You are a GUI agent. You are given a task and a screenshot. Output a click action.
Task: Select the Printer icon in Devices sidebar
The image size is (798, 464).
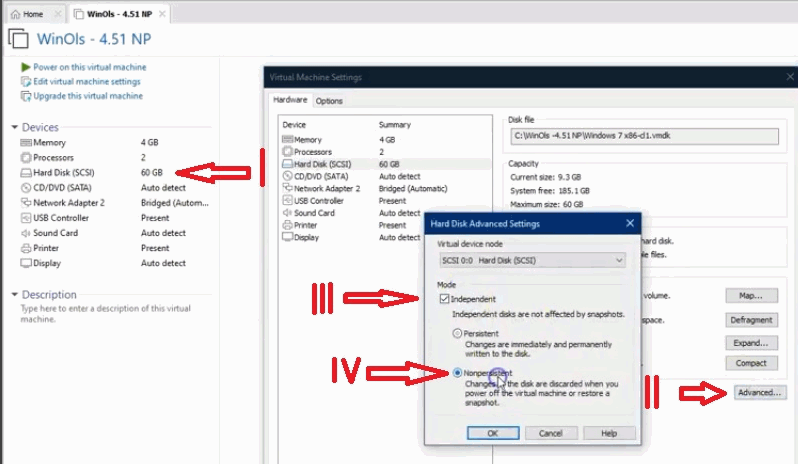pos(26,248)
